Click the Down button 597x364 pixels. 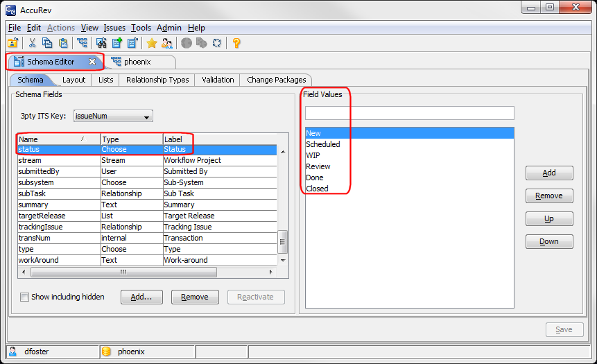548,242
